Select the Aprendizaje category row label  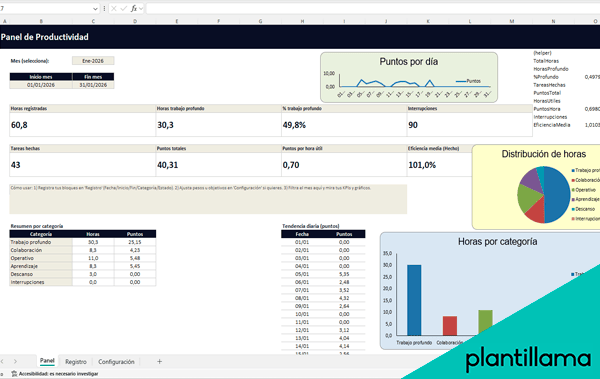pyautogui.click(x=41, y=266)
